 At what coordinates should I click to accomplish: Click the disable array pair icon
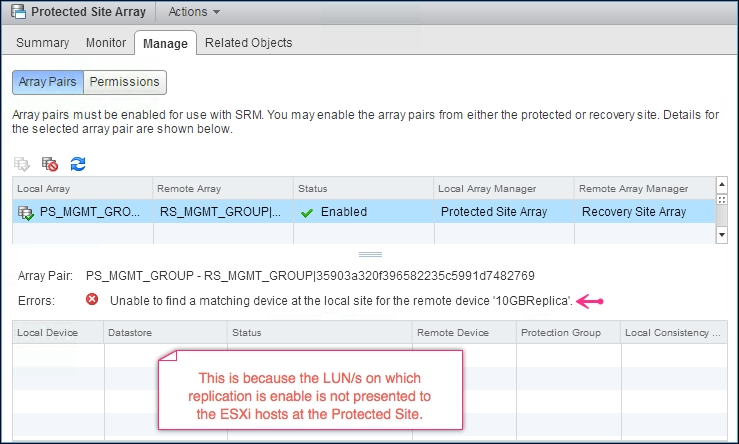point(49,164)
